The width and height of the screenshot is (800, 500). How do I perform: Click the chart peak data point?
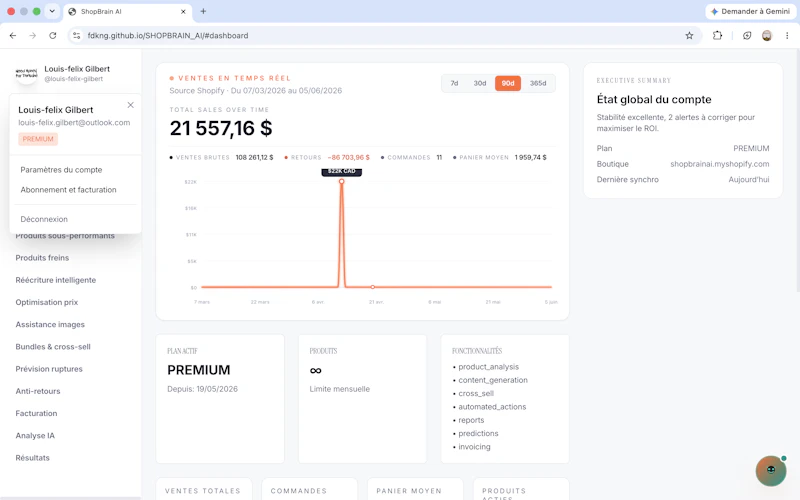click(341, 182)
